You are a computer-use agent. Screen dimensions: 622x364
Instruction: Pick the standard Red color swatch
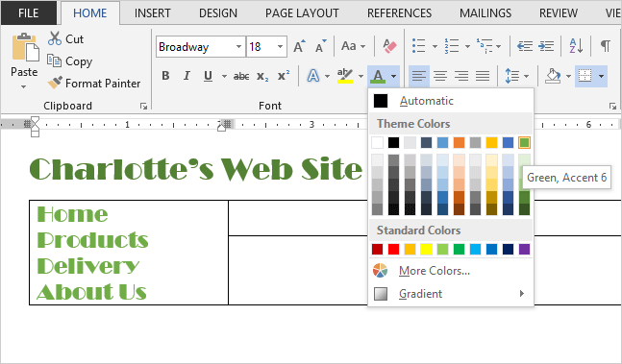(393, 249)
